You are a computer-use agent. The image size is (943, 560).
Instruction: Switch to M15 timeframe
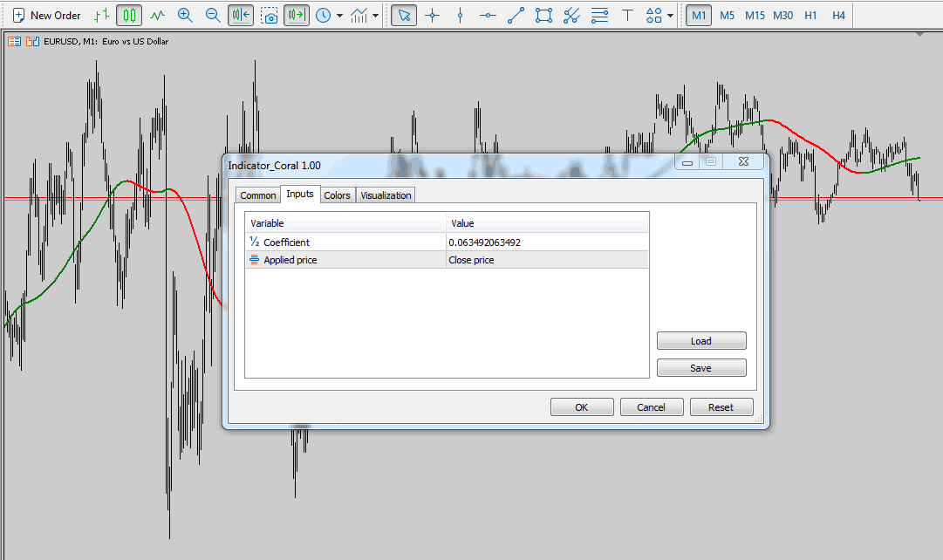click(x=755, y=15)
